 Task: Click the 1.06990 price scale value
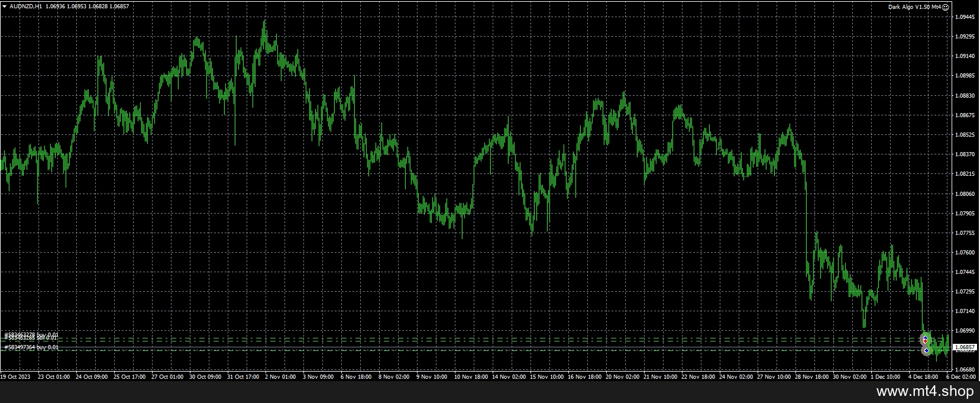(x=965, y=331)
